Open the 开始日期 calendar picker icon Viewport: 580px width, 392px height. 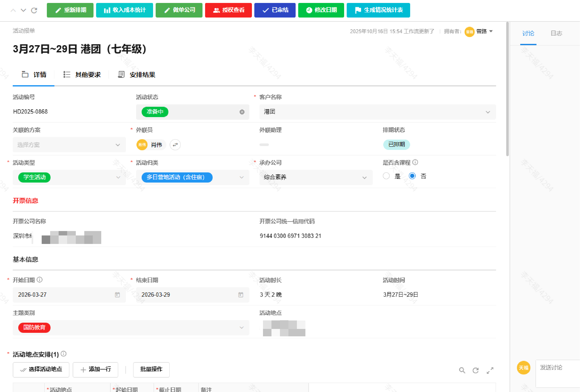[117, 295]
